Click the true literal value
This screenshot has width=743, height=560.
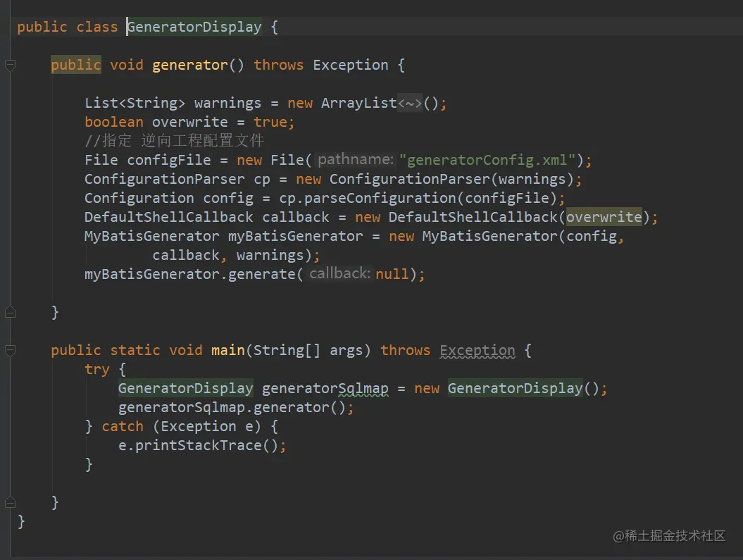[270, 123]
